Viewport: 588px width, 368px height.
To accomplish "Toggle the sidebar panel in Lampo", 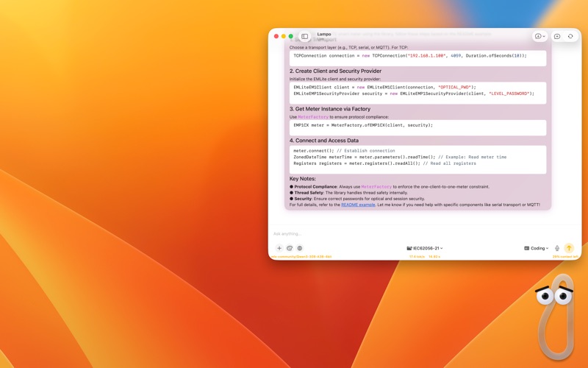I will [304, 36].
